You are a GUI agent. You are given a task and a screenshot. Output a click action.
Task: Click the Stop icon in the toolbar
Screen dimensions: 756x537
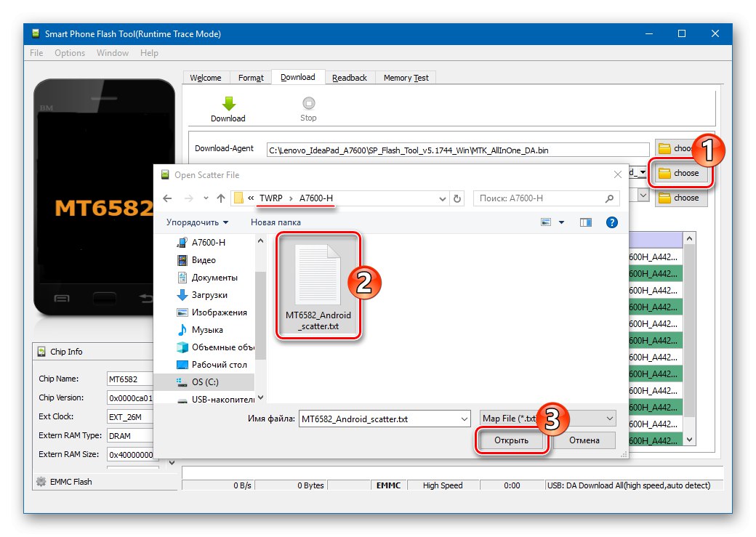(x=308, y=103)
